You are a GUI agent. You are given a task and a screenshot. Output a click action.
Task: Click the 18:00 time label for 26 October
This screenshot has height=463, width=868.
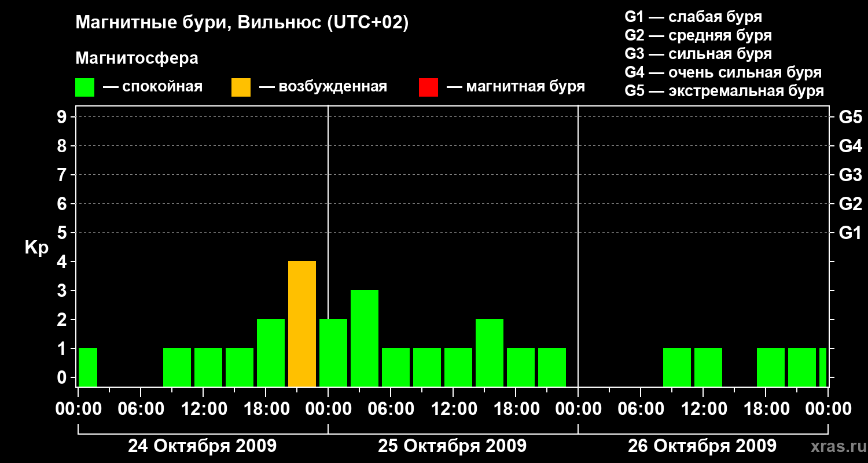[x=766, y=409]
